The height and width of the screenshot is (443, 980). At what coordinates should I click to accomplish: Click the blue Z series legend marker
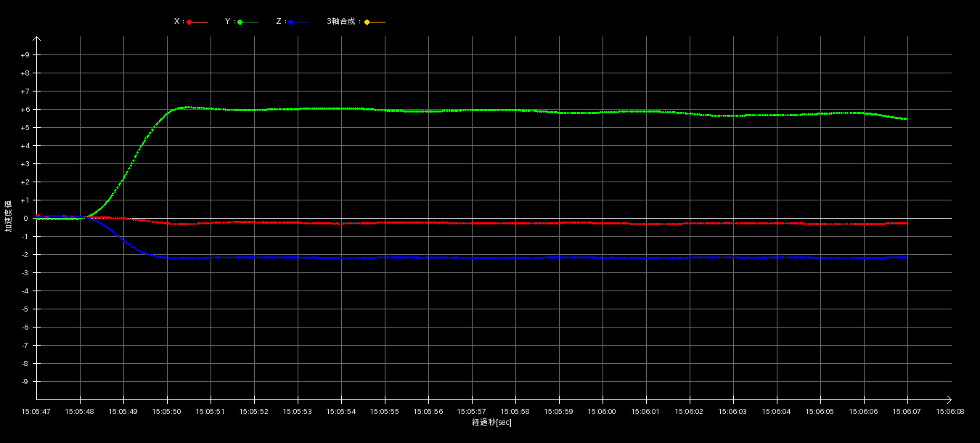pos(291,22)
